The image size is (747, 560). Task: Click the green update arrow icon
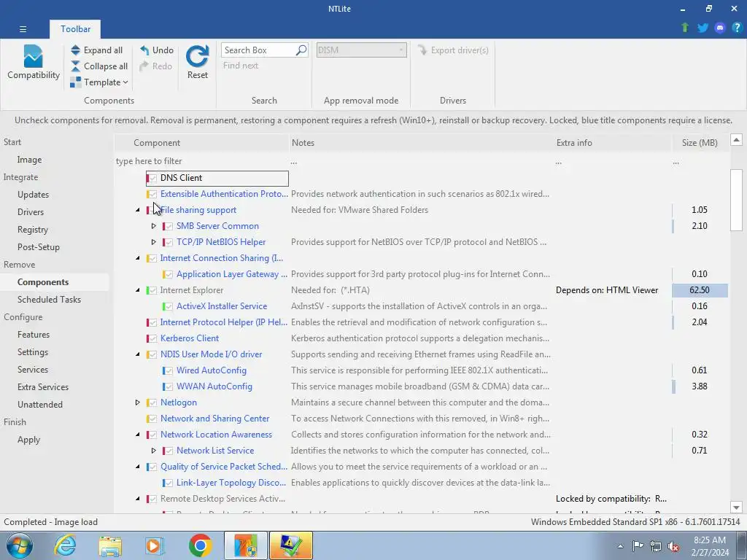coord(685,28)
